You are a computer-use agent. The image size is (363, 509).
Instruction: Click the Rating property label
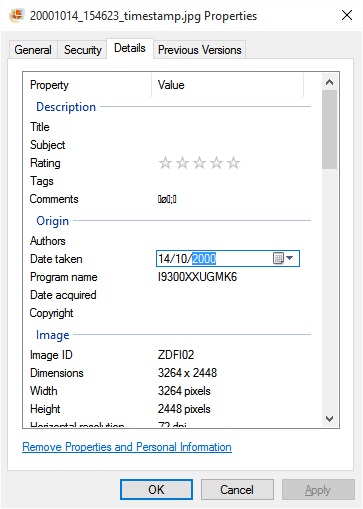pos(45,163)
